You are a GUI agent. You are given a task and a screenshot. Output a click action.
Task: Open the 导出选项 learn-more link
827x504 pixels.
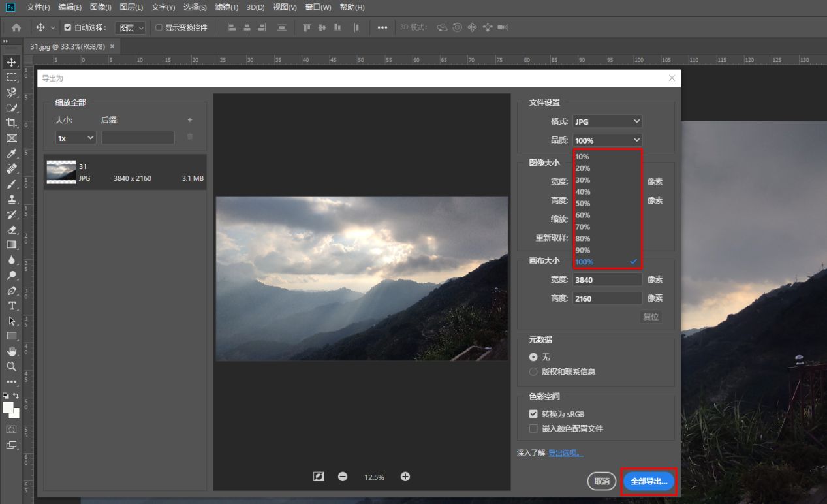click(565, 453)
